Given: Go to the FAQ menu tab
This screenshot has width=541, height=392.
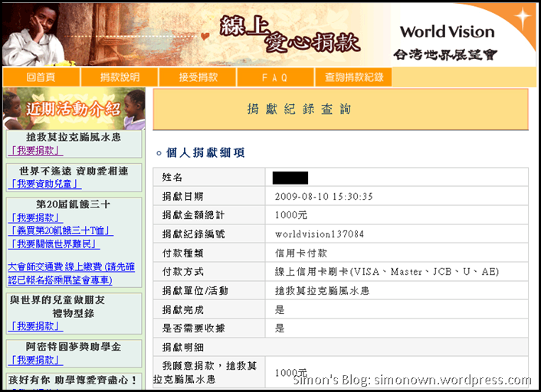Looking at the screenshot, I should (x=275, y=77).
